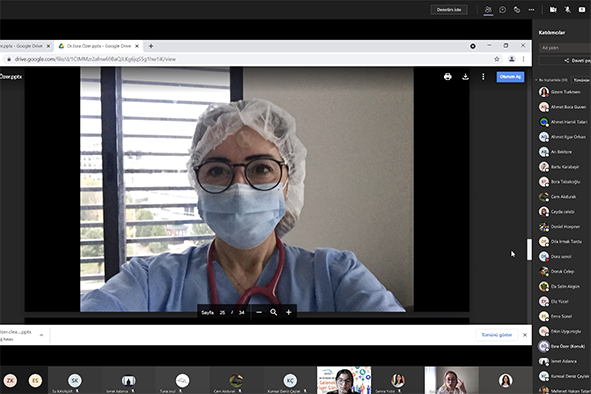
Task: Open the Teams meeting chat icon
Action: pos(502,10)
